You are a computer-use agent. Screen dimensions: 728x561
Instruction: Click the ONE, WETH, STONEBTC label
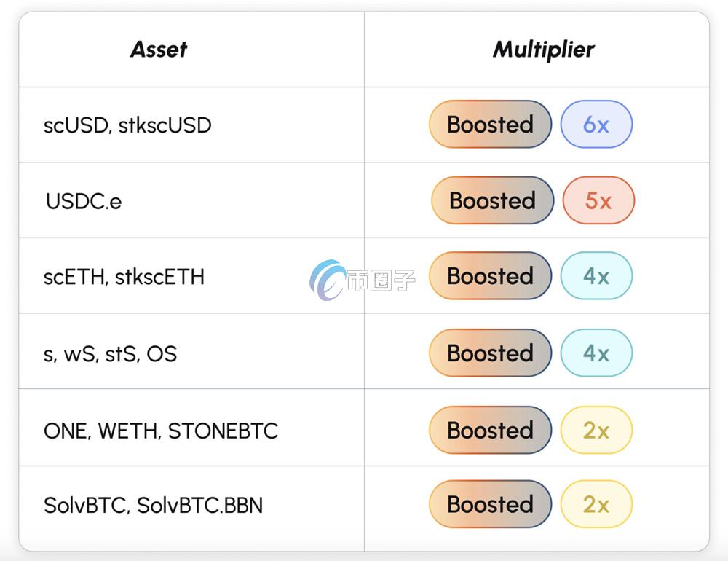161,431
